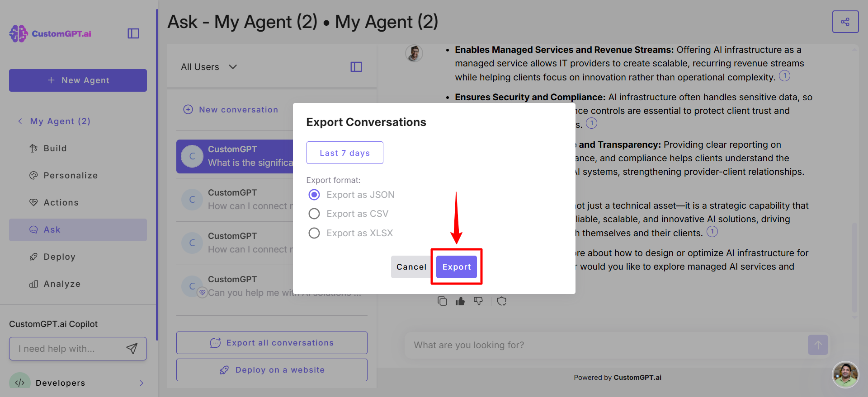Viewport: 868px width, 397px height.
Task: Send Copilot message with paper plane icon
Action: coord(132,348)
